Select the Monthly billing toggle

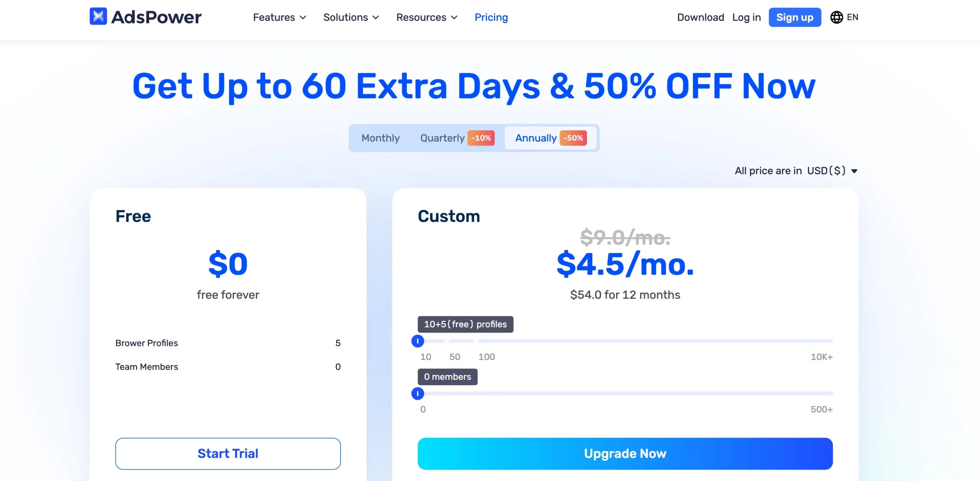tap(381, 137)
